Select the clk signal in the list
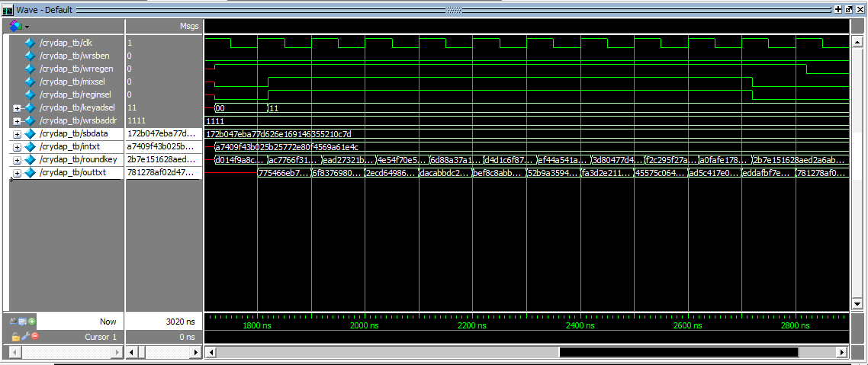868x365 pixels. (x=66, y=43)
